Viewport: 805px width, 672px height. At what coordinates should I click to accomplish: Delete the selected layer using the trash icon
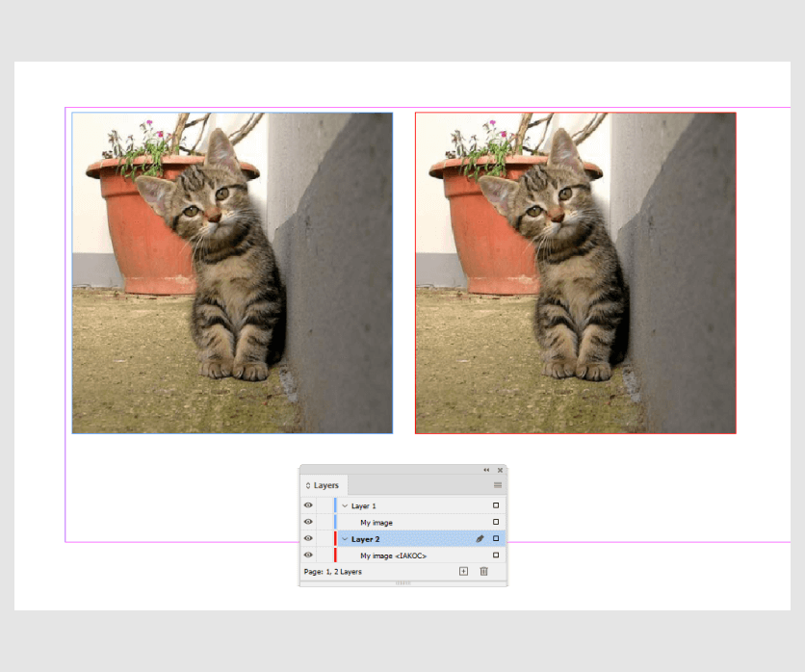(483, 571)
